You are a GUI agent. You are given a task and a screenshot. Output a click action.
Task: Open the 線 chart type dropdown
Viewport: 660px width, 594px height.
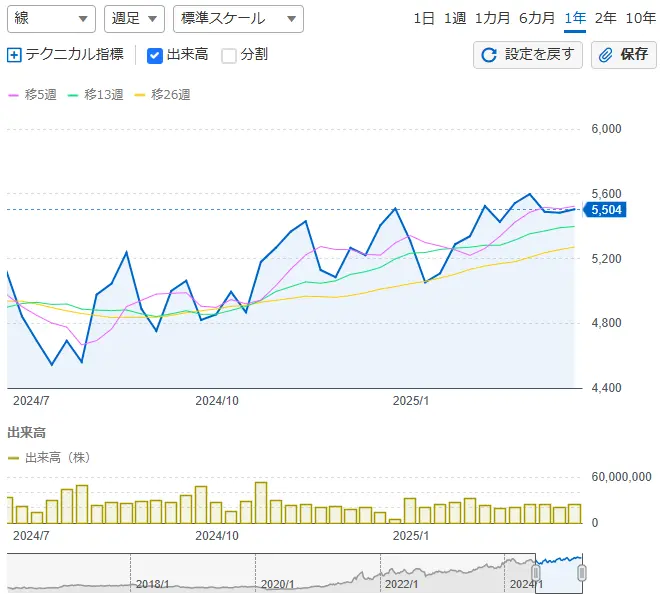click(51, 19)
